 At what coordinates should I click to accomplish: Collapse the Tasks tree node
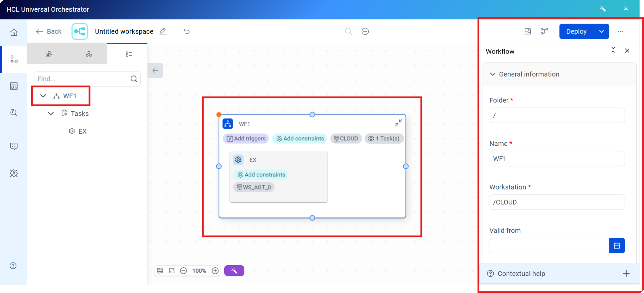(x=51, y=114)
